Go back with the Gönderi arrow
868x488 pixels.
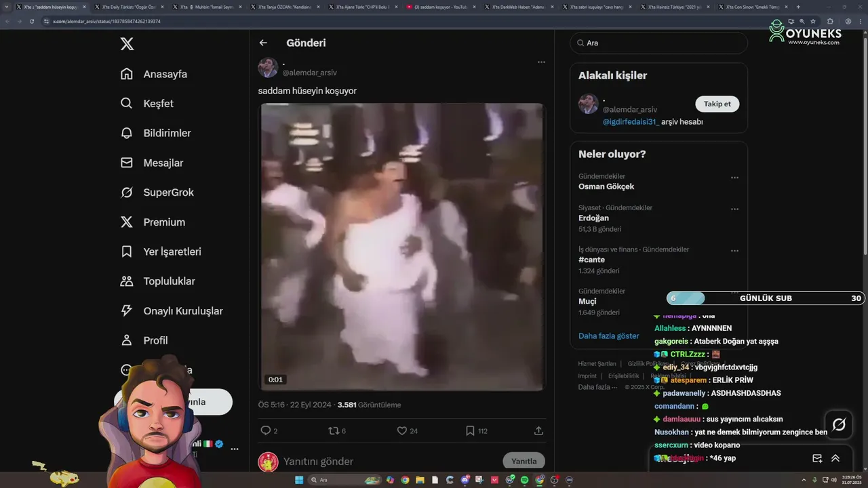click(x=263, y=43)
